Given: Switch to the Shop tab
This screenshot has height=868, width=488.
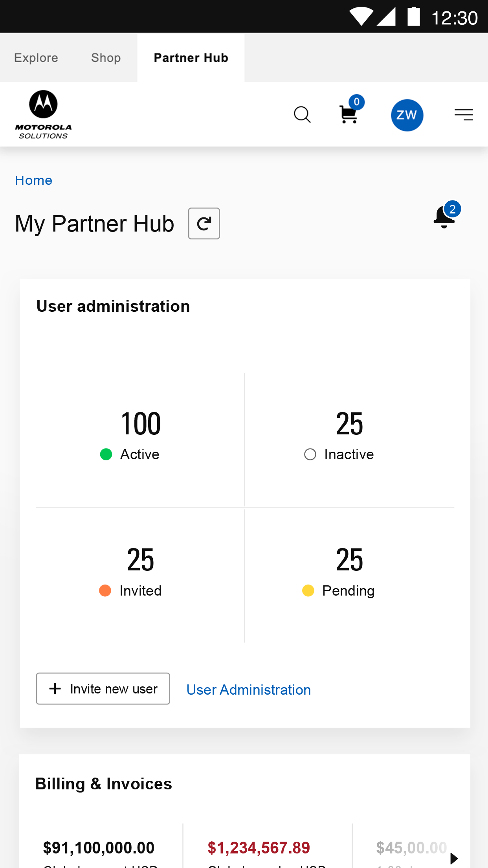Looking at the screenshot, I should (x=106, y=58).
